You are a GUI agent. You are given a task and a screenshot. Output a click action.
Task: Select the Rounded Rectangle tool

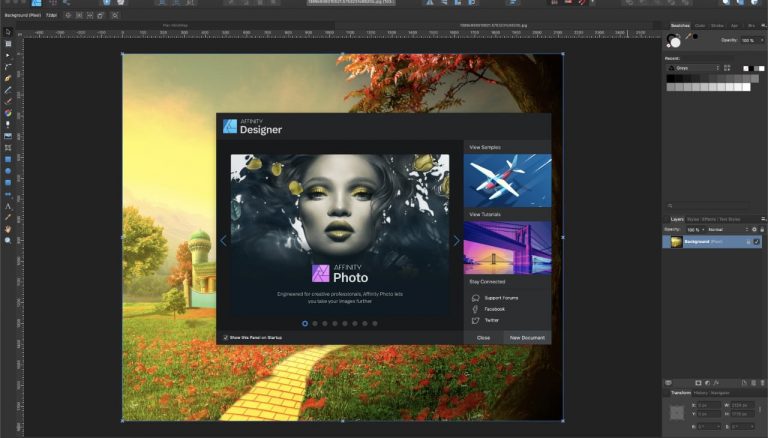coord(8,183)
